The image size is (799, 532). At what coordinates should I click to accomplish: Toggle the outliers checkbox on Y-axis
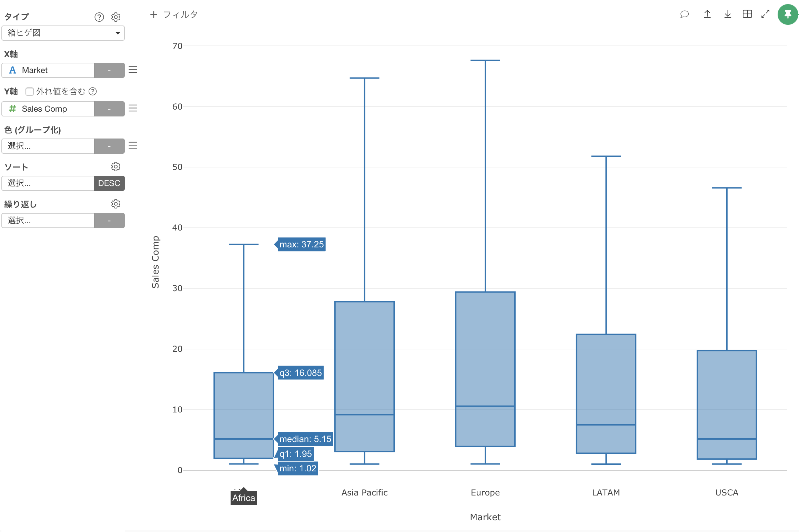[30, 91]
